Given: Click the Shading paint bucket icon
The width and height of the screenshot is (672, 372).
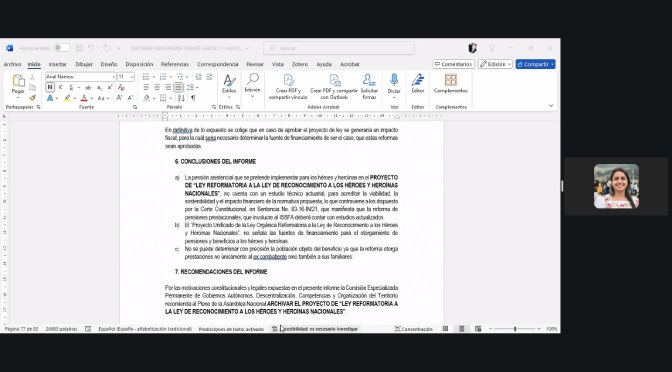Looking at the screenshot, I should tap(147, 98).
